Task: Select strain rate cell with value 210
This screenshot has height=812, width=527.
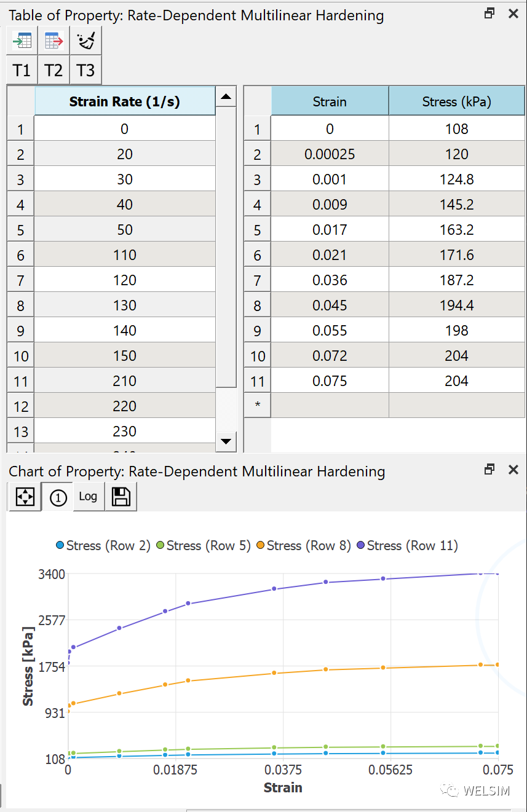Action: pos(125,381)
